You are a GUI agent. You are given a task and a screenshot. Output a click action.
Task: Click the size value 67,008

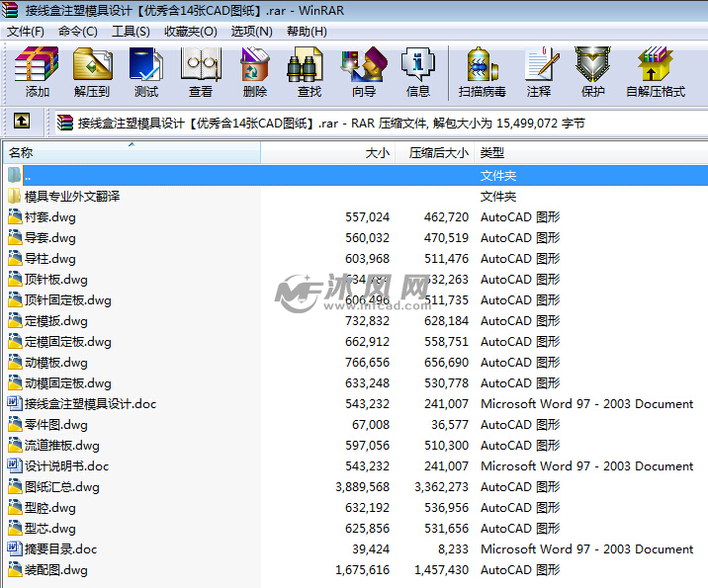coord(371,425)
